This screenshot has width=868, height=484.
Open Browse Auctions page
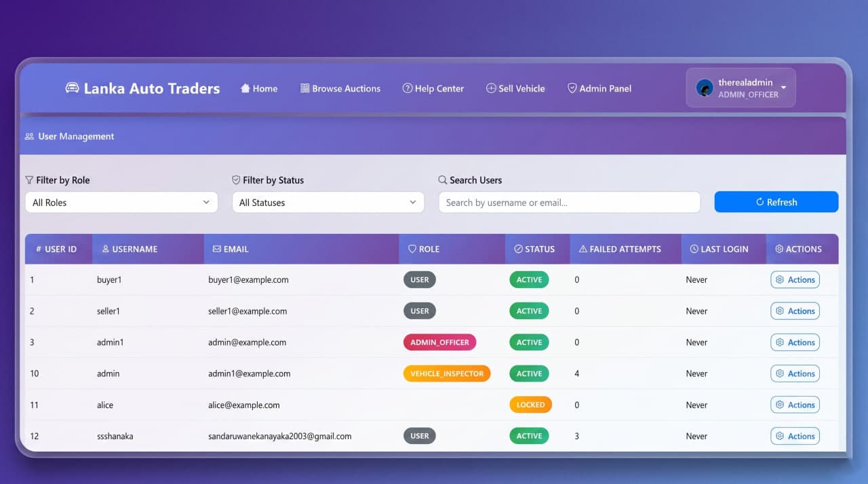tap(340, 88)
